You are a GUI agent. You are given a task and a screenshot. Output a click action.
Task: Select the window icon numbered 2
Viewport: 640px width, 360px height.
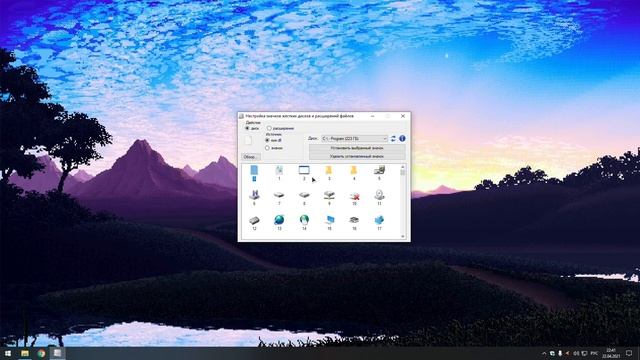tap(304, 170)
